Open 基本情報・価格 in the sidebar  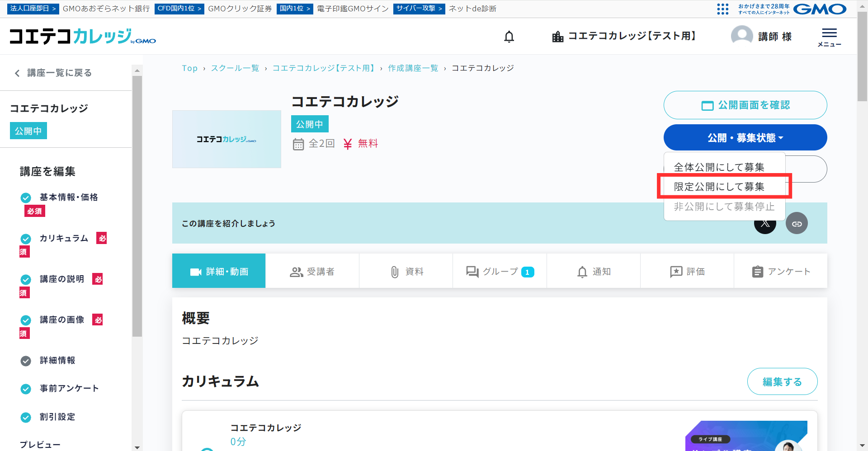tap(68, 197)
